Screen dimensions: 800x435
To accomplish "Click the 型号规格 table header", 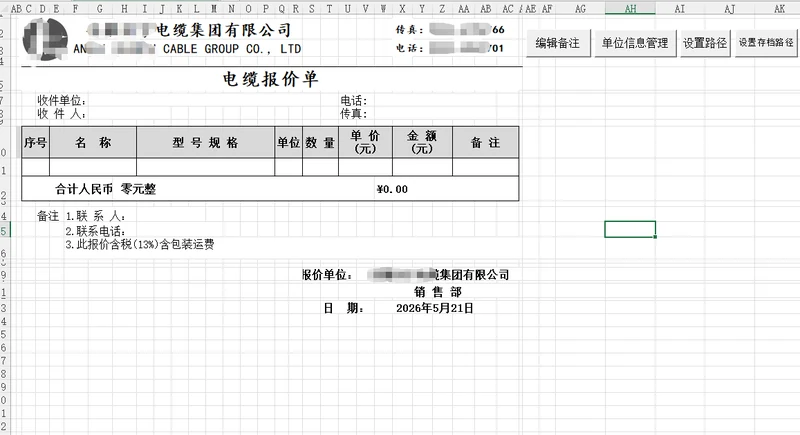I will (205, 142).
